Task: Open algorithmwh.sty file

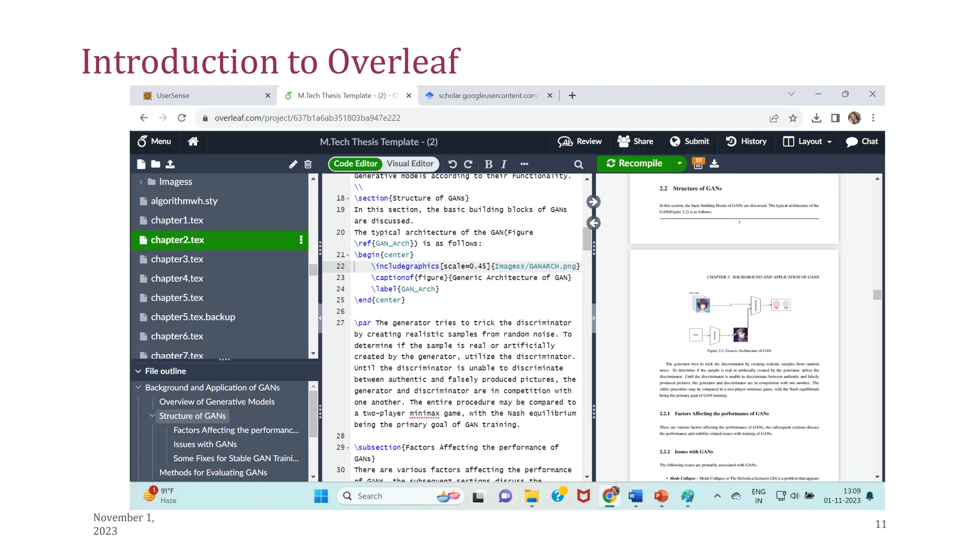Action: [x=184, y=201]
